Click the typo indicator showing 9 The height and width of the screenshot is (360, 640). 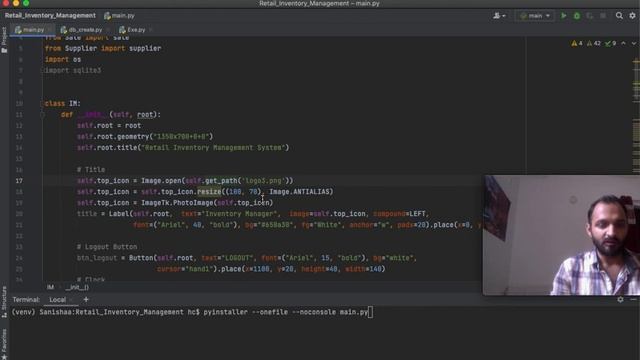pos(611,43)
